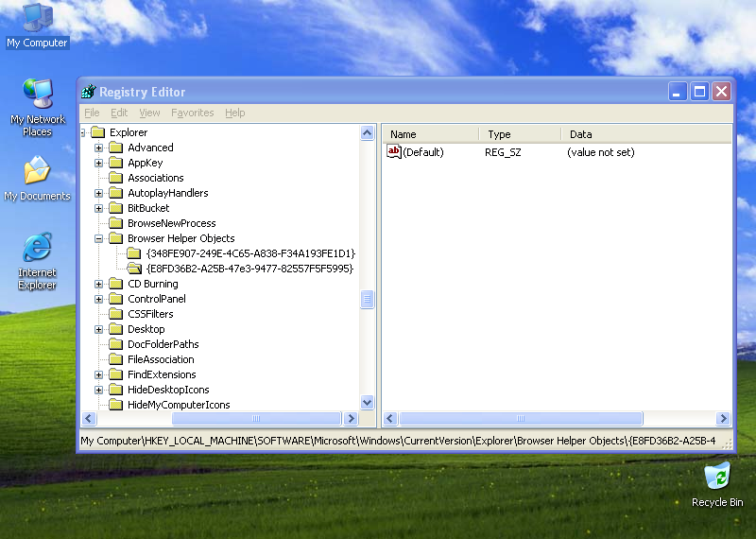
Task: Click the Registry Editor title bar icon
Action: tap(89, 92)
